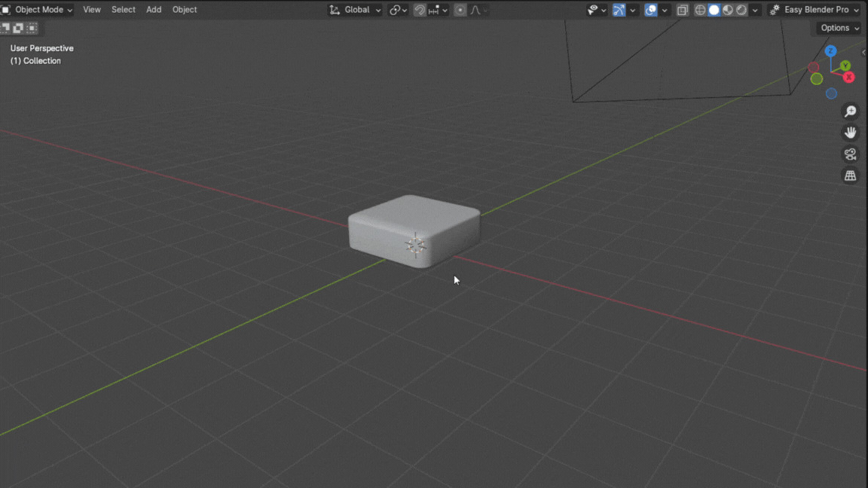Select wireframe viewport shading
The height and width of the screenshot is (488, 868).
click(x=700, y=10)
